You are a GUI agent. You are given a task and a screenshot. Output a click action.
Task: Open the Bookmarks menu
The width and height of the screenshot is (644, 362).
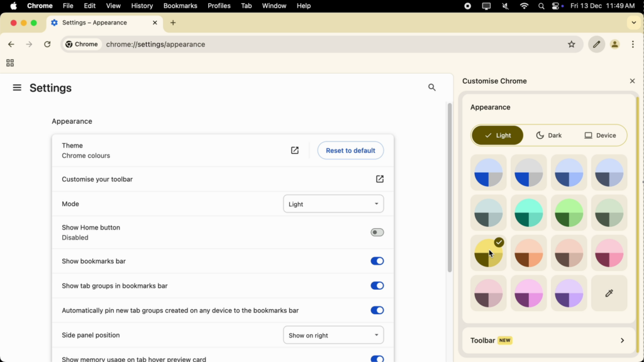[x=180, y=6]
